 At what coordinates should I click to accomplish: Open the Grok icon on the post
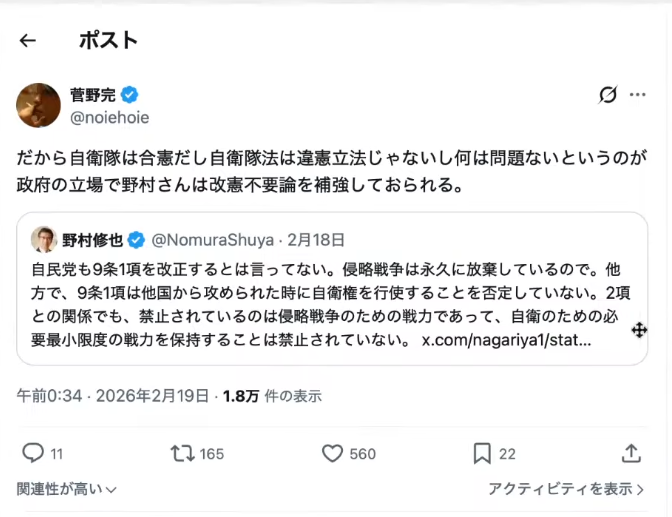pyautogui.click(x=607, y=95)
